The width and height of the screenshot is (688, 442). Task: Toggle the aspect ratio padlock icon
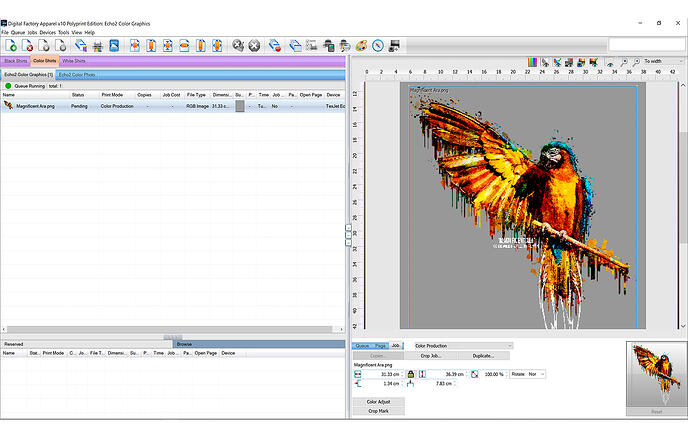(411, 374)
